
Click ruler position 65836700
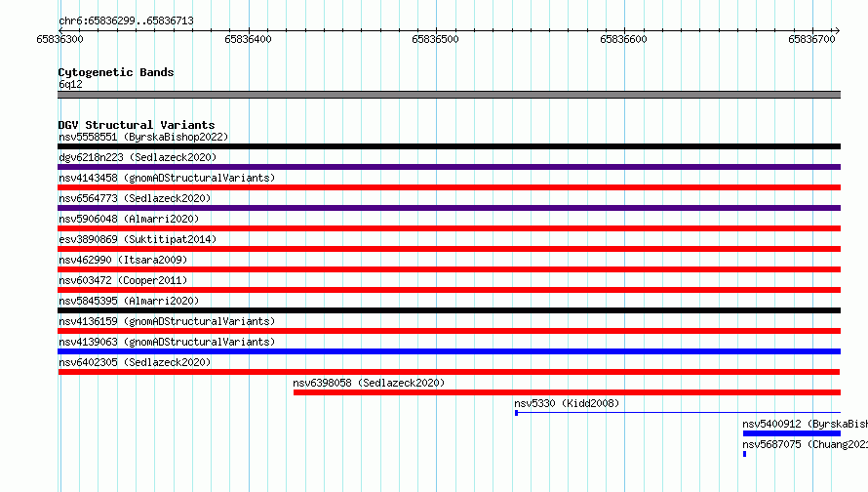click(x=811, y=39)
